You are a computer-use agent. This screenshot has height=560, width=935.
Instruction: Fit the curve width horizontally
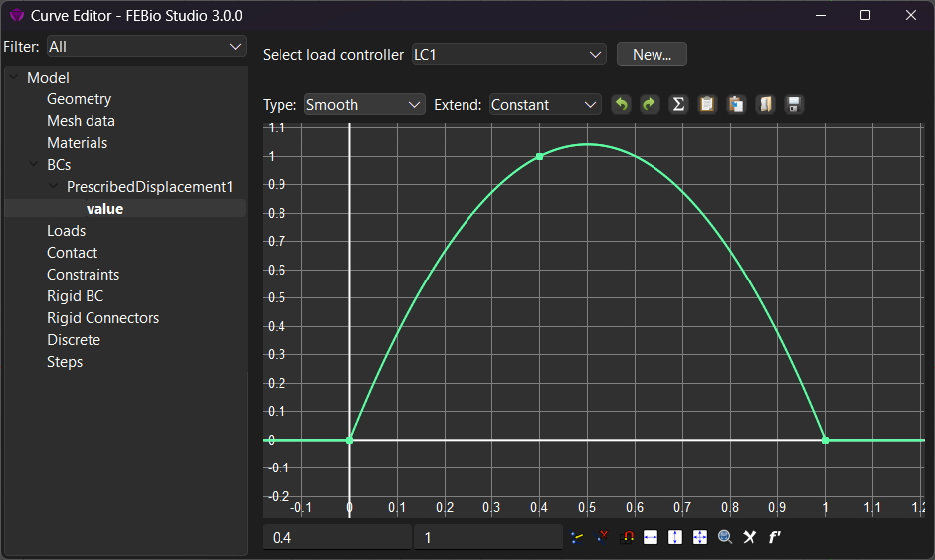[651, 537]
